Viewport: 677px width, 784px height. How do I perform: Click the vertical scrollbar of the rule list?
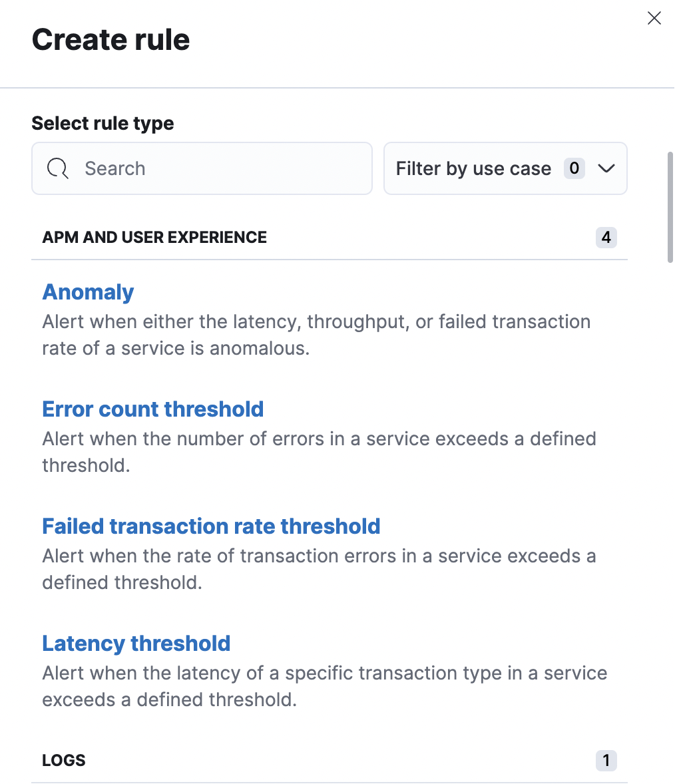(670, 208)
